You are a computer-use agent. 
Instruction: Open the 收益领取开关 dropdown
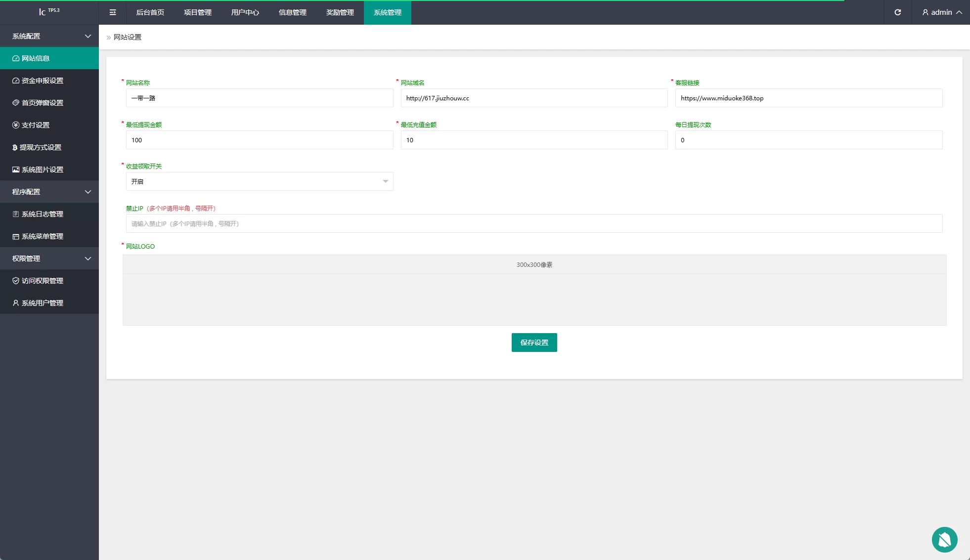[x=259, y=181]
